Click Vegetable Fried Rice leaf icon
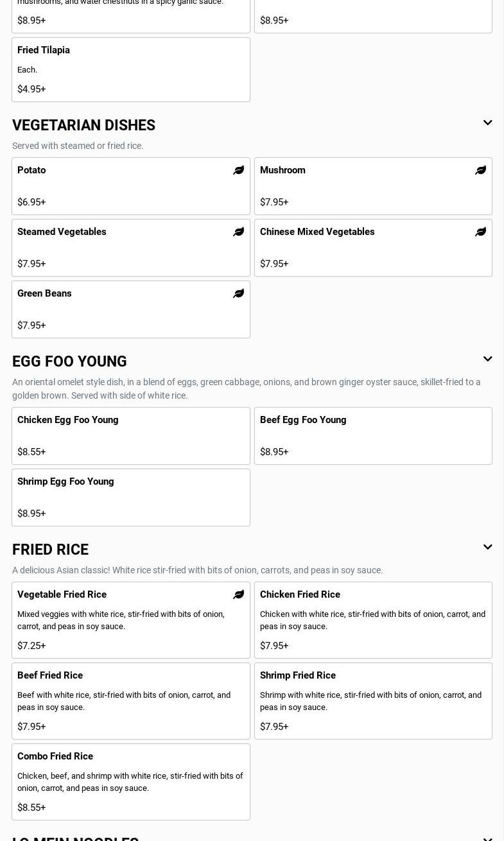This screenshot has height=841, width=504. (238, 594)
